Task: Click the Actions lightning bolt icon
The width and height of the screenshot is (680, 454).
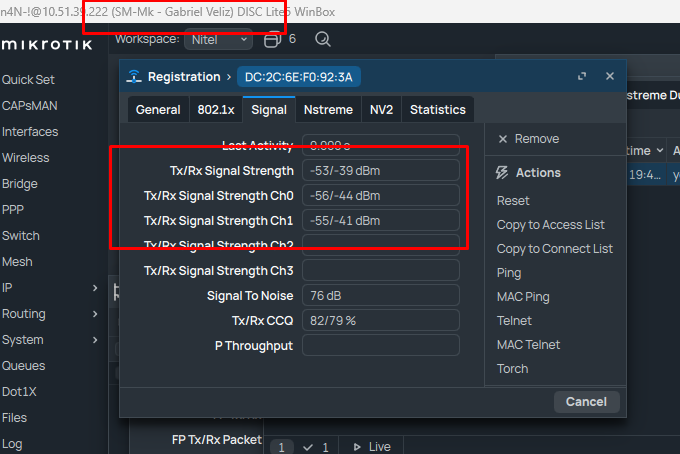Action: pyautogui.click(x=503, y=173)
